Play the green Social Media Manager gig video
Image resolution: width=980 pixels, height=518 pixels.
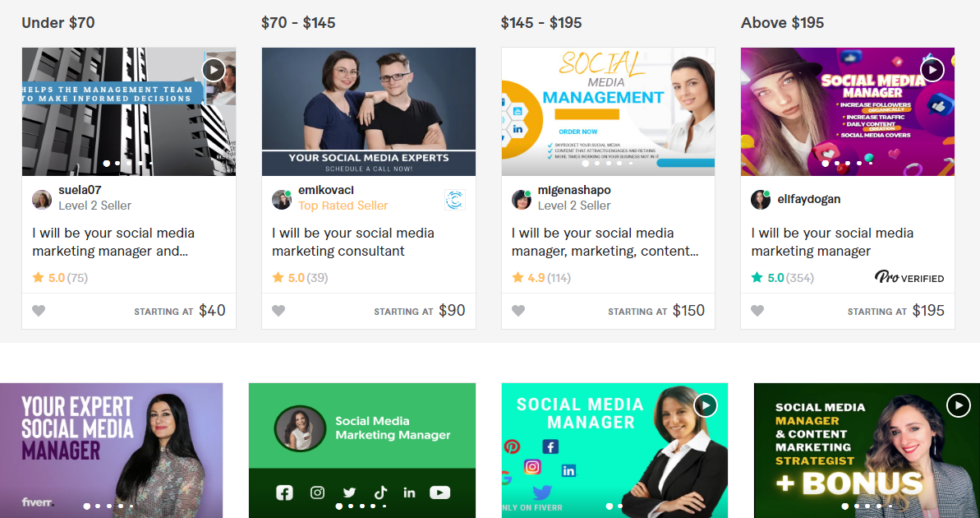click(706, 405)
